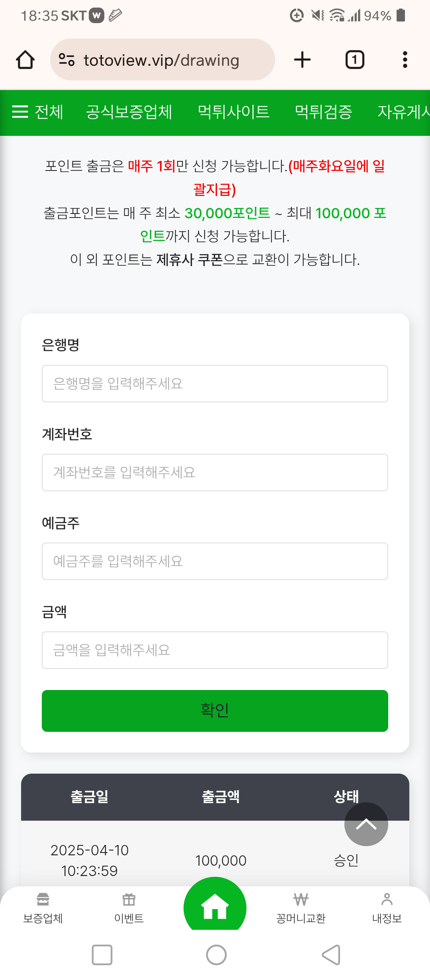This screenshot has height=980, width=430.
Task: Go to the 공식보증업체 menu tab
Action: pyautogui.click(x=129, y=112)
